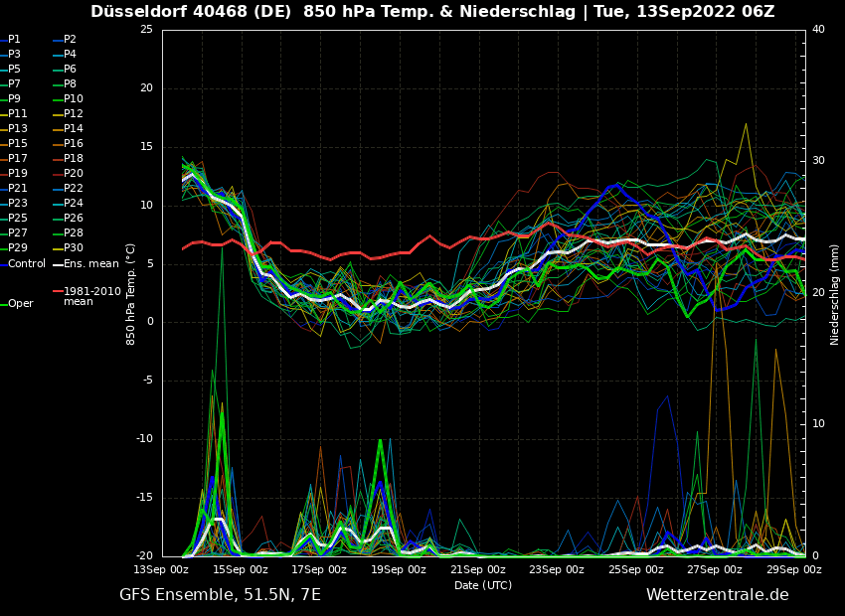The height and width of the screenshot is (616, 845).
Task: Click the 29Sep 00z date tick label
Action: coord(794,570)
